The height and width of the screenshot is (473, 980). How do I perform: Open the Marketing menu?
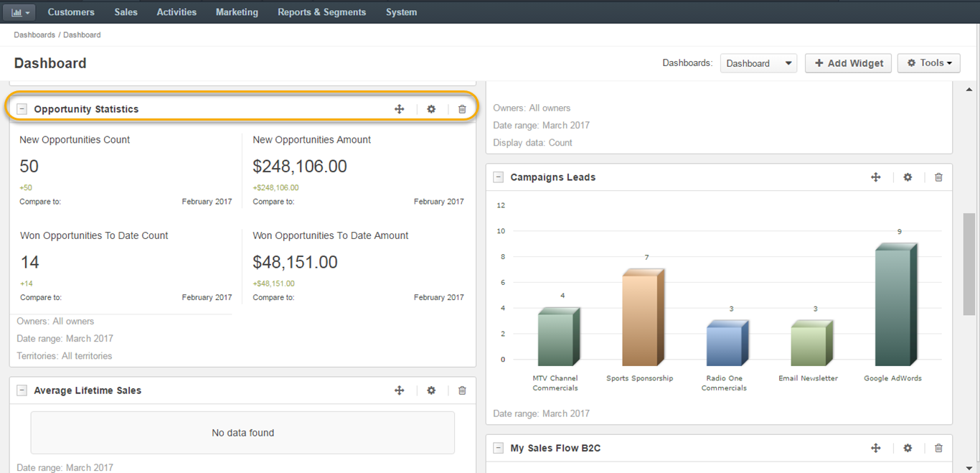237,12
